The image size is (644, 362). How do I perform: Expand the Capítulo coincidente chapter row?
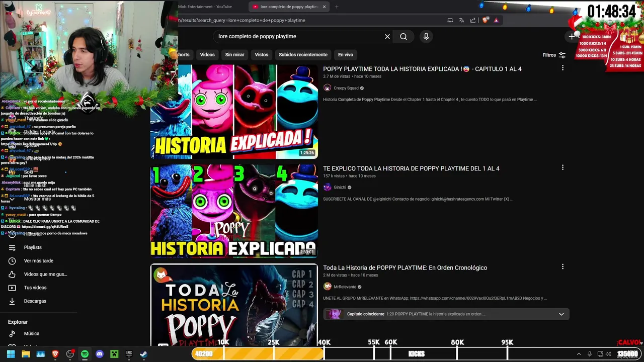446,314
